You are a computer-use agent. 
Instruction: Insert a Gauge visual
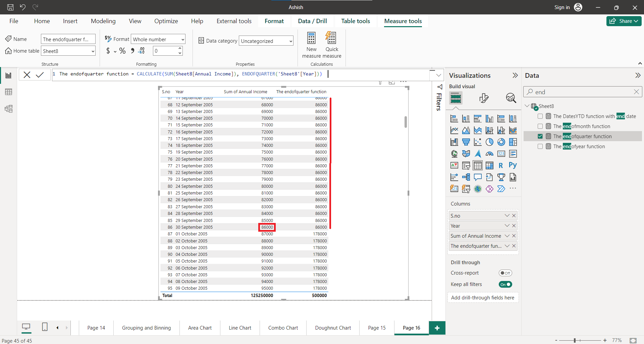tap(489, 154)
